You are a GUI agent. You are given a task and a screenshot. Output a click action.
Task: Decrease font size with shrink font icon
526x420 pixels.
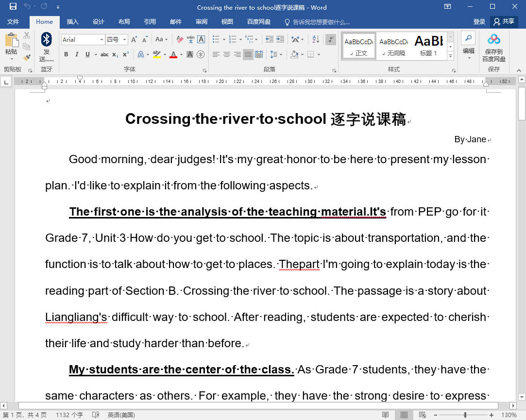[145, 40]
